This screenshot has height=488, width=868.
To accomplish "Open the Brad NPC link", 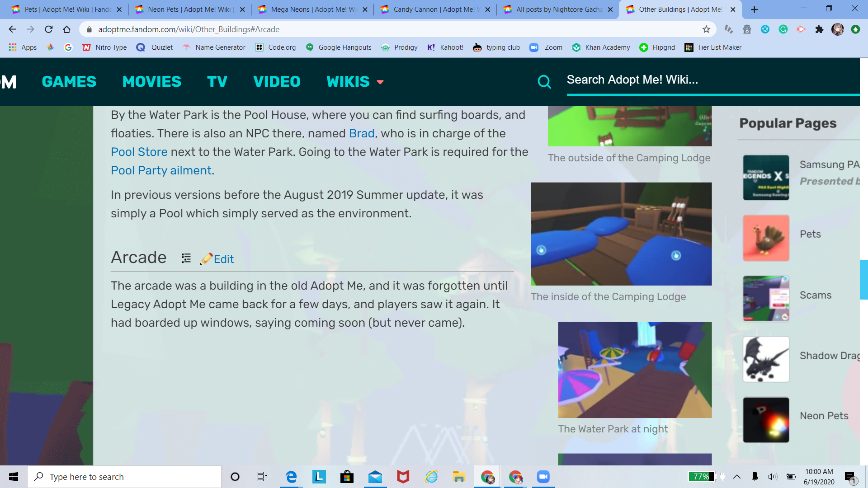I will (x=362, y=134).
